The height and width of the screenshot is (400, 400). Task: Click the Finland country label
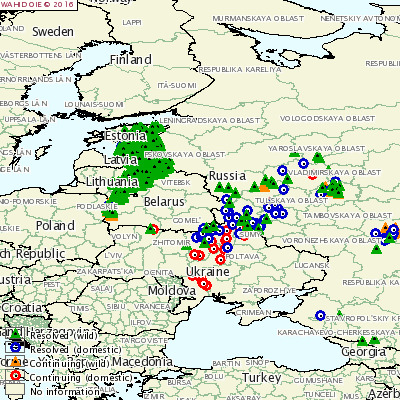(x=131, y=60)
